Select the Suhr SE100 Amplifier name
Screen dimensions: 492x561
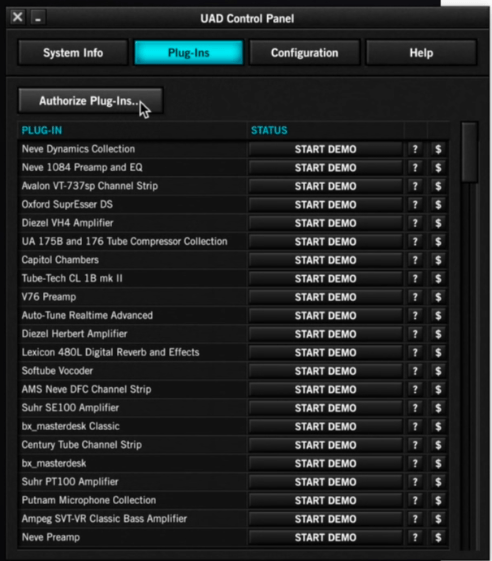(x=70, y=408)
